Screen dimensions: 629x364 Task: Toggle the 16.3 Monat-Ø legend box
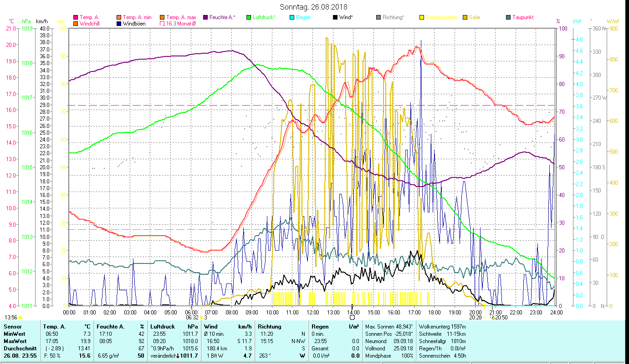point(163,24)
